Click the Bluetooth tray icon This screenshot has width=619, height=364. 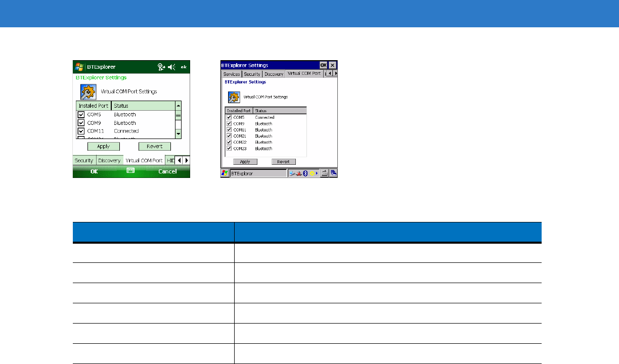pyautogui.click(x=305, y=173)
